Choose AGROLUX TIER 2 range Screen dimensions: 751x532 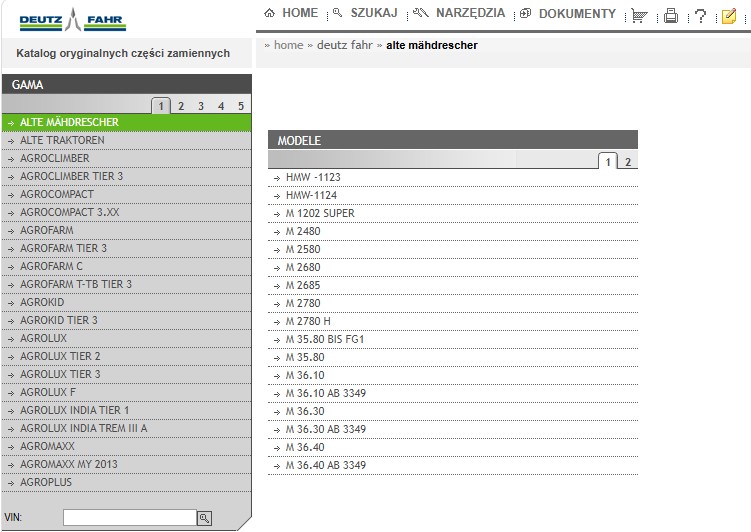126,356
